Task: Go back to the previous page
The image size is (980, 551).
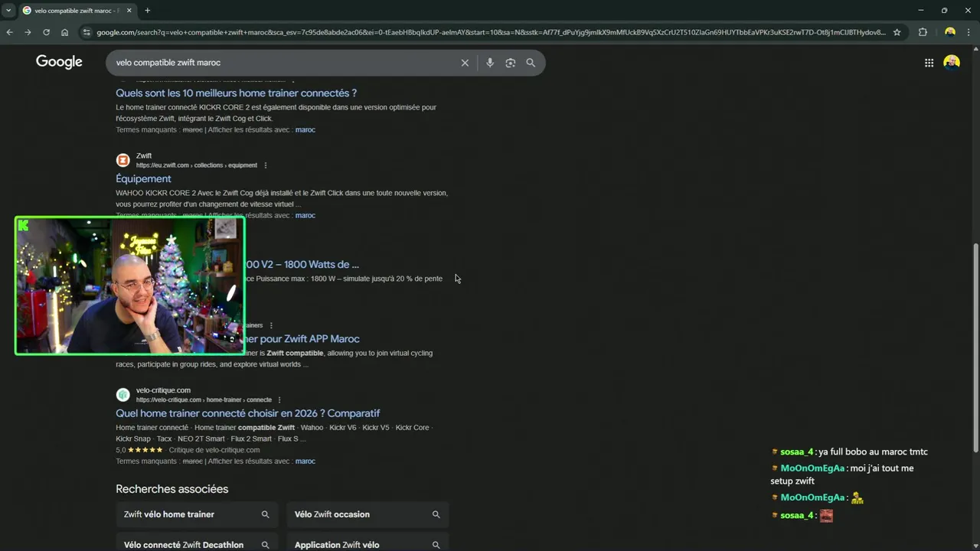Action: click(x=9, y=32)
